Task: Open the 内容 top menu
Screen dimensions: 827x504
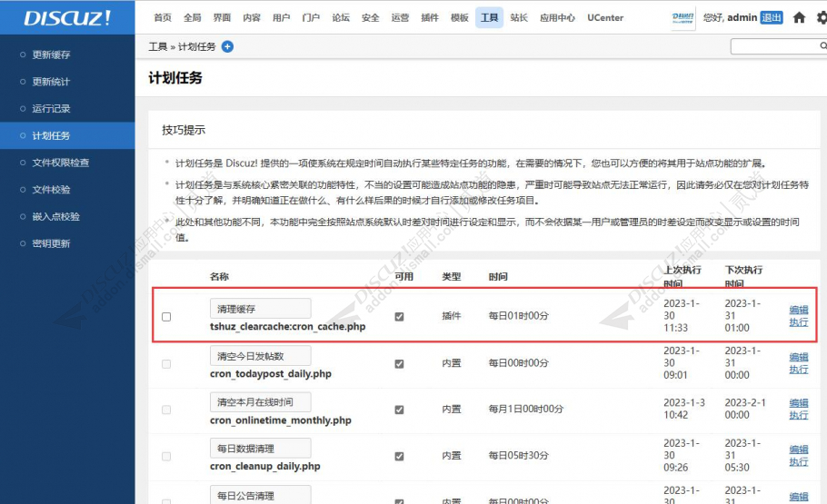Action: (252, 17)
